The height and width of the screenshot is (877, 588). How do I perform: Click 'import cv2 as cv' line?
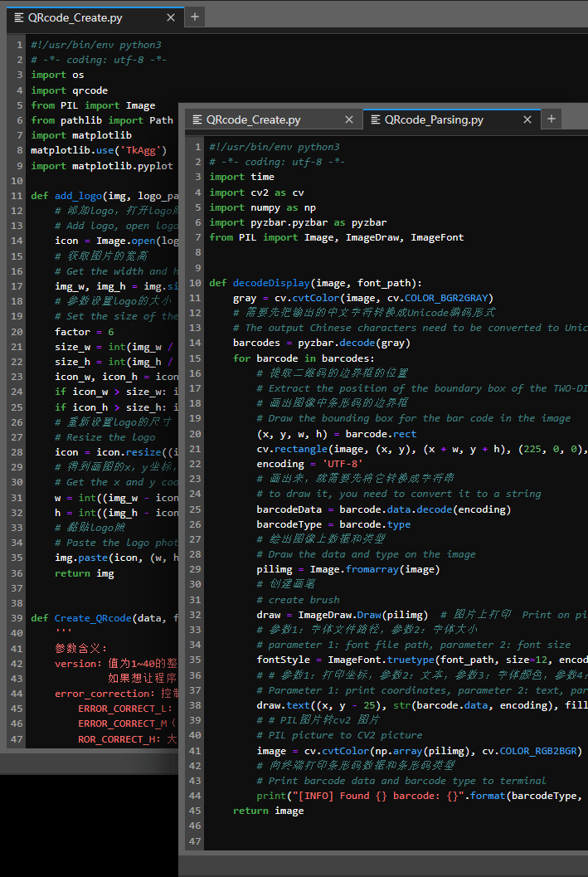tap(256, 192)
